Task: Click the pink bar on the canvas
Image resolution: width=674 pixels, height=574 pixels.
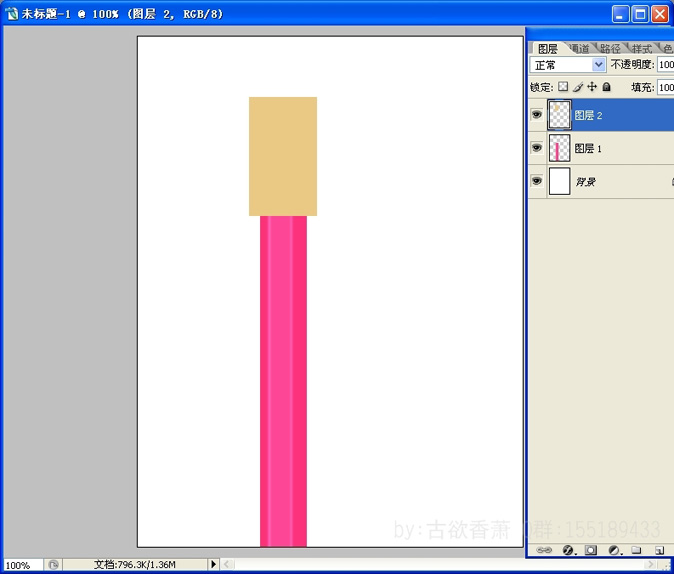Action: click(x=283, y=381)
